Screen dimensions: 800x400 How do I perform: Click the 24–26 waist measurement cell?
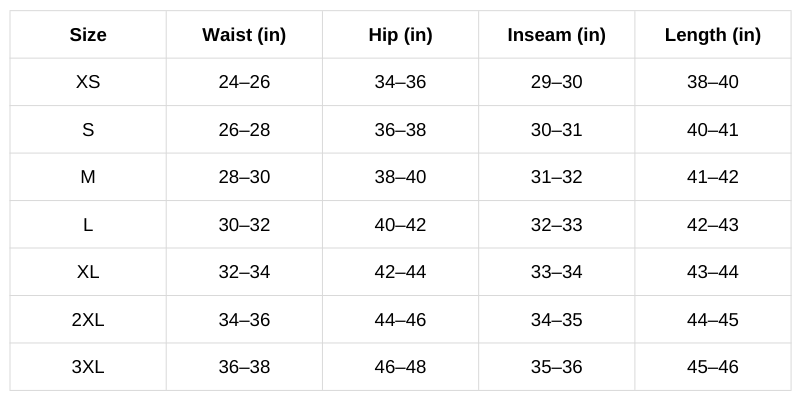pos(244,82)
